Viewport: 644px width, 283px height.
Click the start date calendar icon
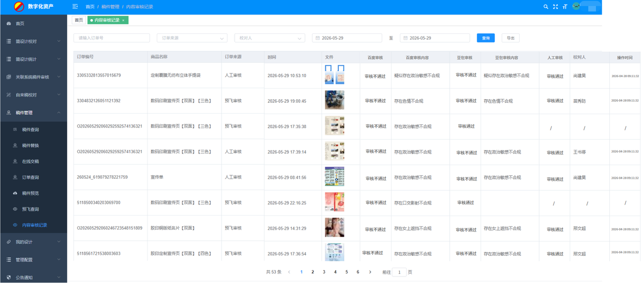click(318, 38)
